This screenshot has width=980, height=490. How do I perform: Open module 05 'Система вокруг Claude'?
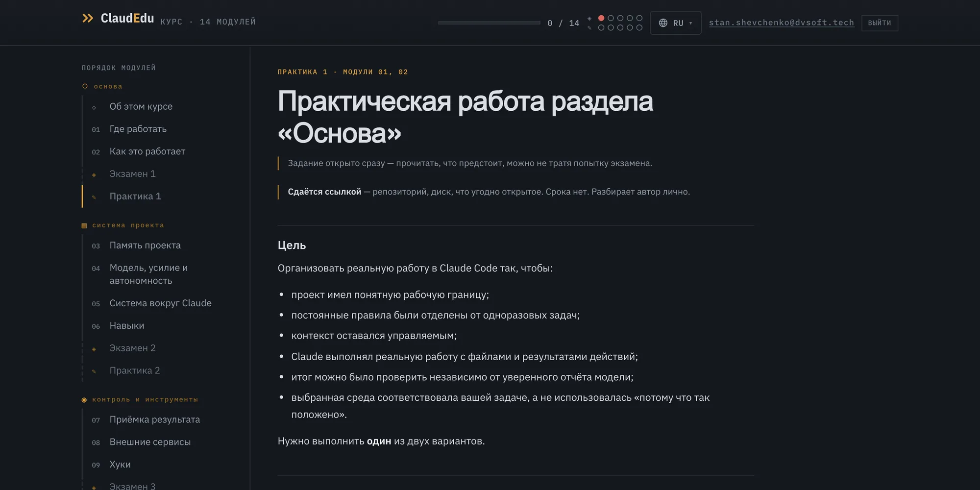pyautogui.click(x=161, y=303)
